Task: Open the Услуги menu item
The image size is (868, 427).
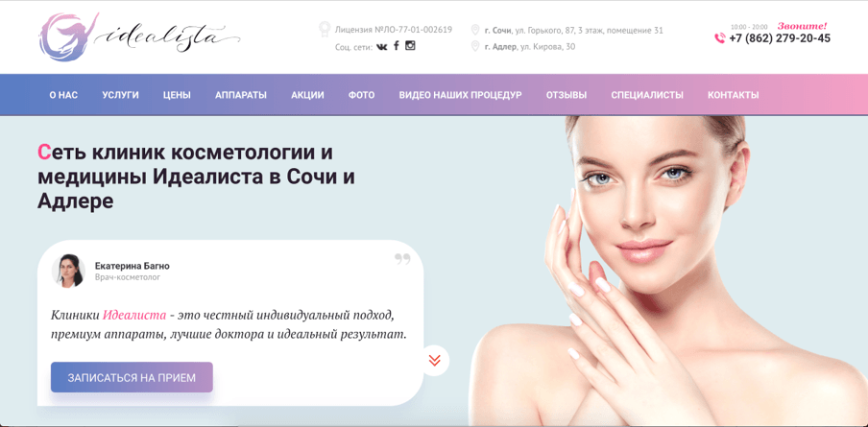Action: (120, 95)
